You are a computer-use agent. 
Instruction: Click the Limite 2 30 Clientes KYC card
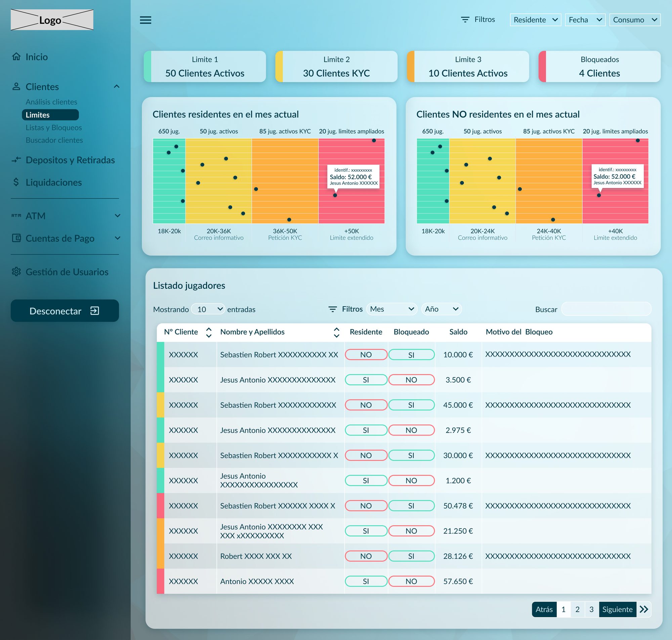(x=337, y=66)
